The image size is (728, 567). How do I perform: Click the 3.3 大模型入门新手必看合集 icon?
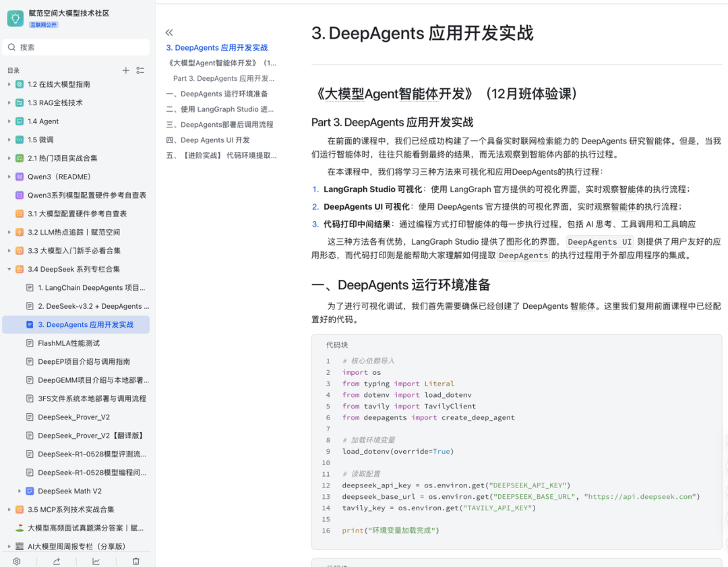click(x=20, y=251)
